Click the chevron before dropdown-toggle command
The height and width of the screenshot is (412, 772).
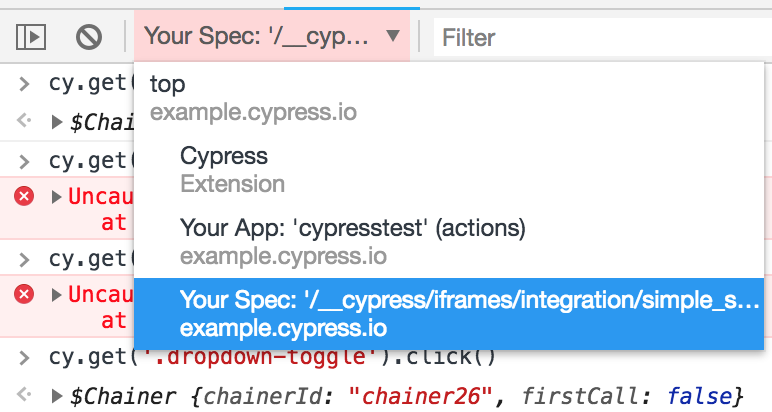(x=24, y=358)
